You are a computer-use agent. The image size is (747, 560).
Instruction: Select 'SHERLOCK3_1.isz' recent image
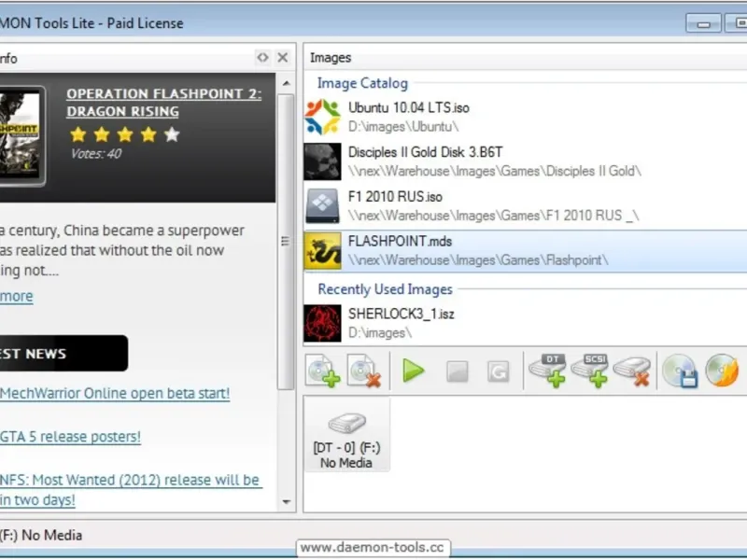click(x=525, y=323)
